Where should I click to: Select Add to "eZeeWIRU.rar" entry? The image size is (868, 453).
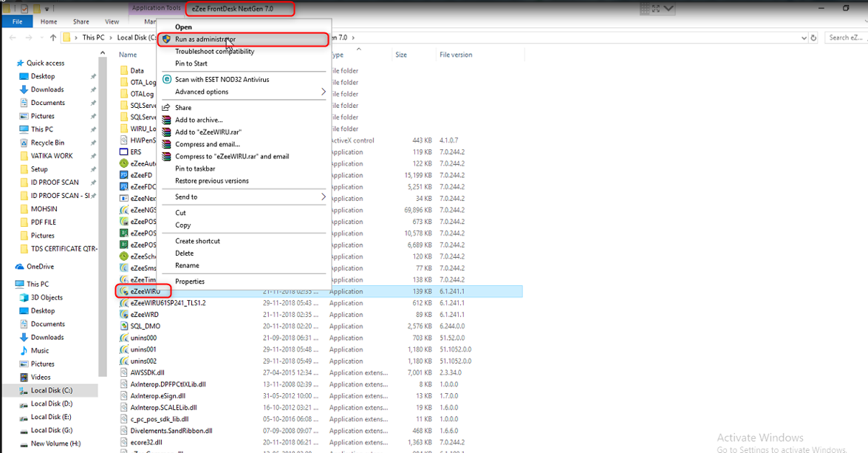244,132
